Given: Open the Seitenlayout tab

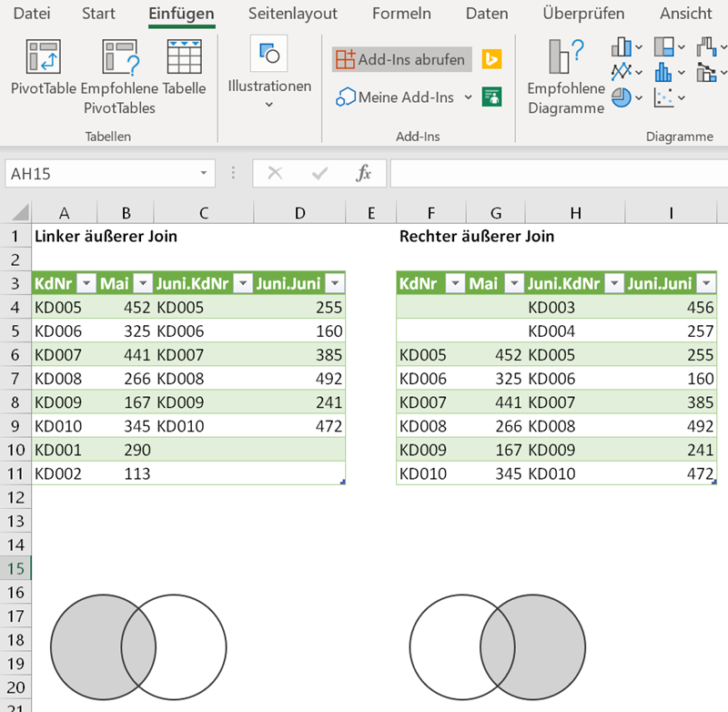Looking at the screenshot, I should (x=293, y=14).
